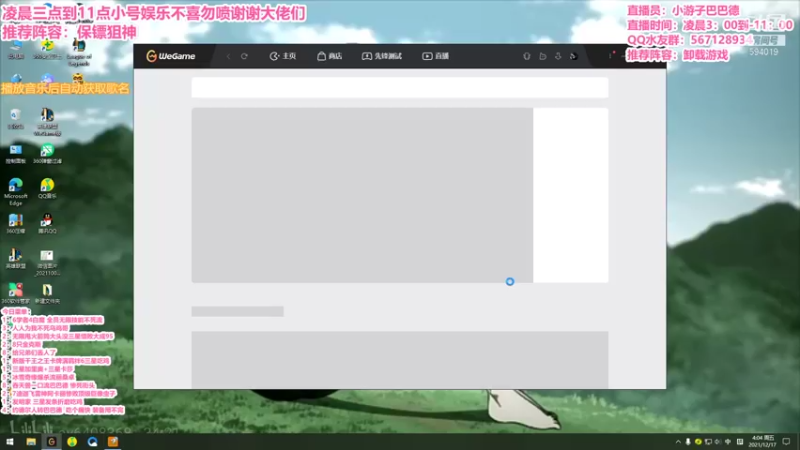
Task: Open the folder icon in WeGame header
Action: 542,56
